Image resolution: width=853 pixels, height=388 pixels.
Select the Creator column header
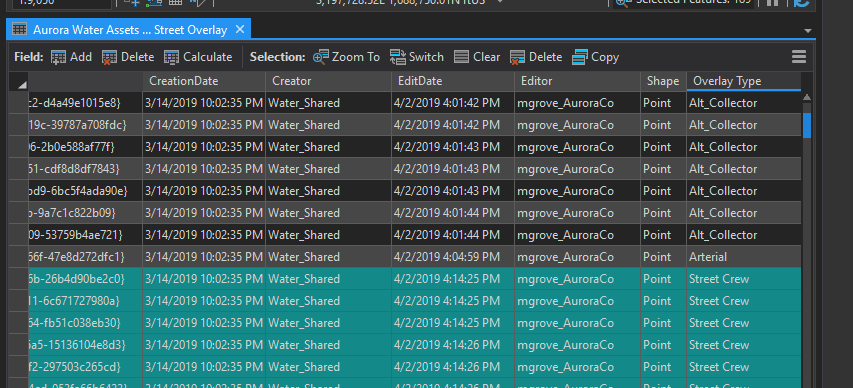328,81
